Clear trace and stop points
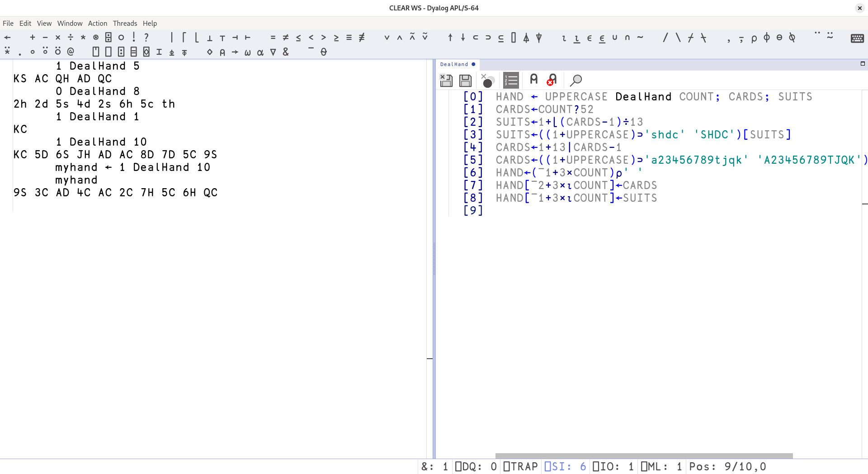This screenshot has width=868, height=474. click(487, 81)
